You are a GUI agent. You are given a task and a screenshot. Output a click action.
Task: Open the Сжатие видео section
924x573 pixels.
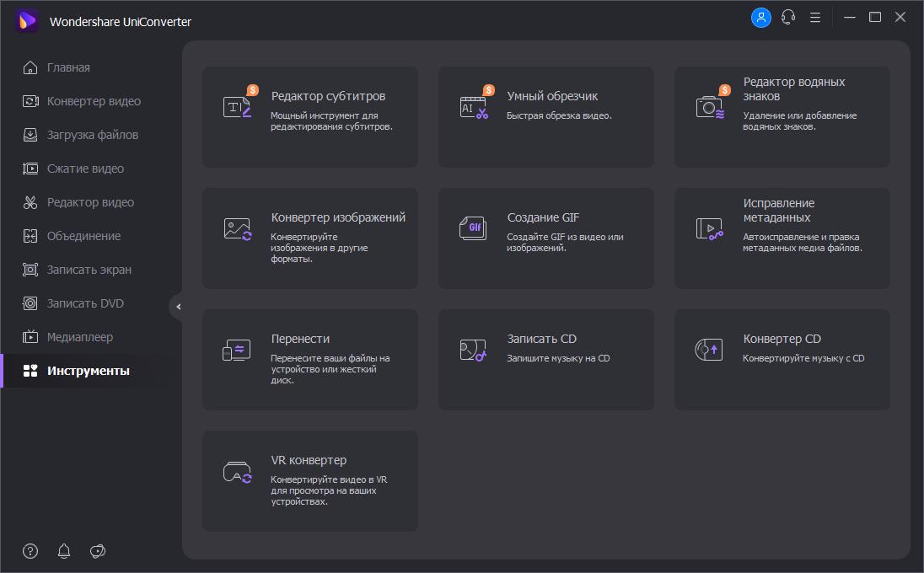click(x=85, y=169)
